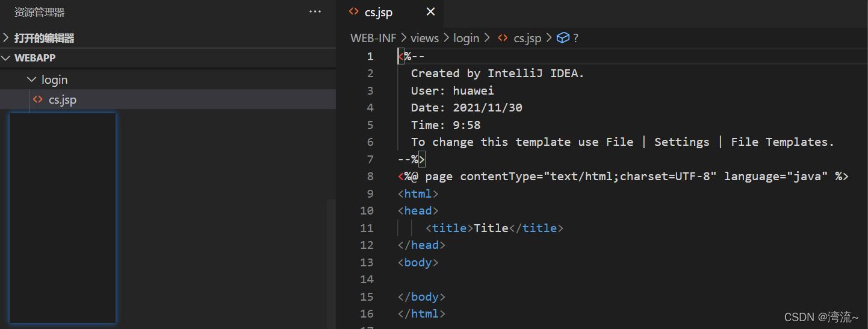The width and height of the screenshot is (868, 329).
Task: Collapse the login folder in explorer
Action: [168, 80]
